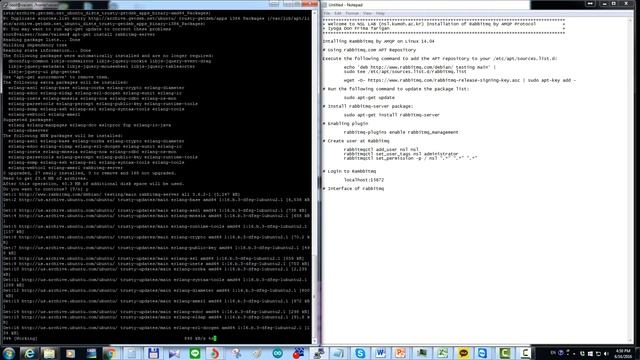
Task: Open the Help menu in Notepad
Action: (x=380, y=13)
